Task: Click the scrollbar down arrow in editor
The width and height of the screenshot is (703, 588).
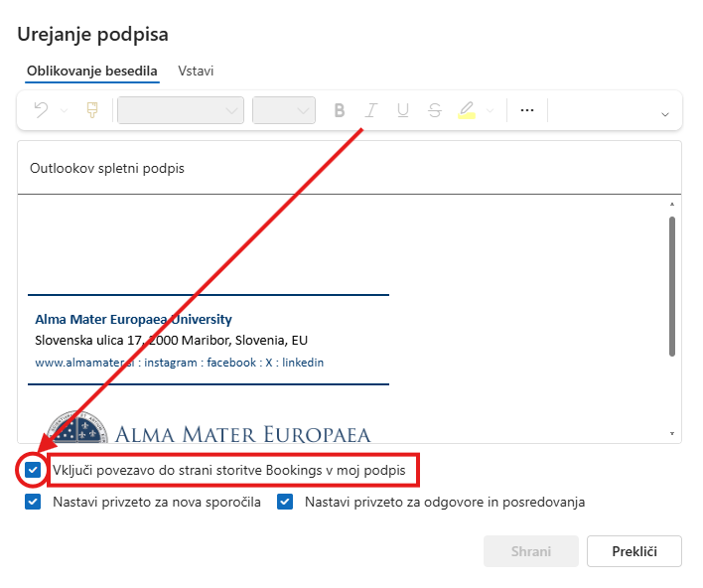Action: (671, 433)
